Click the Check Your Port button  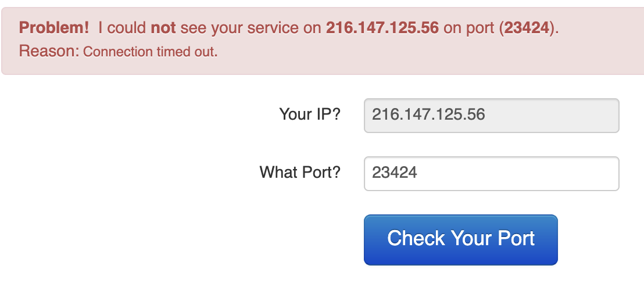[x=460, y=239]
